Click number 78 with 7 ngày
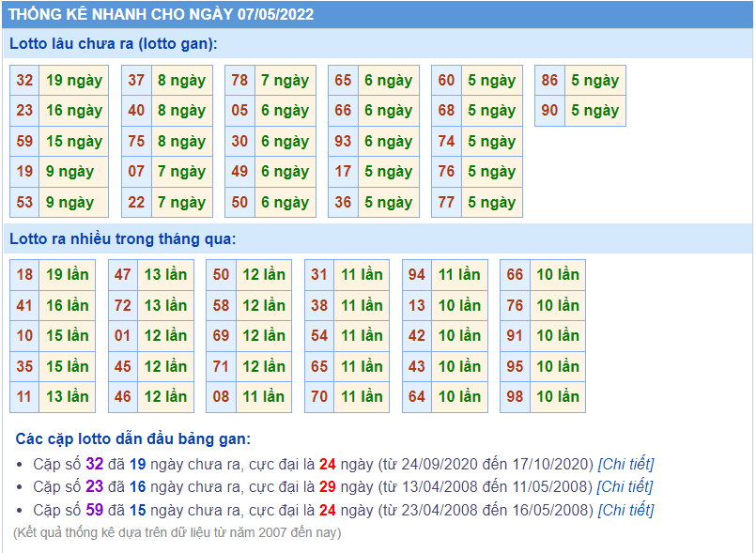 (239, 80)
